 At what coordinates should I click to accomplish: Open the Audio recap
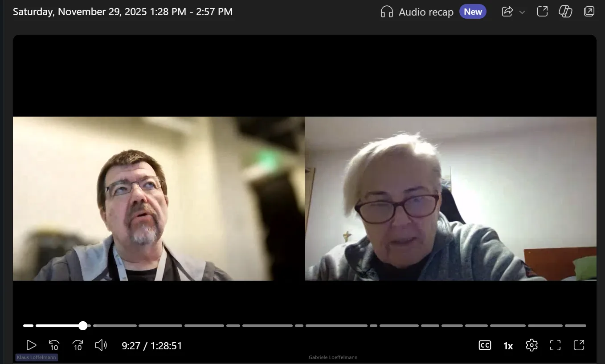click(417, 12)
